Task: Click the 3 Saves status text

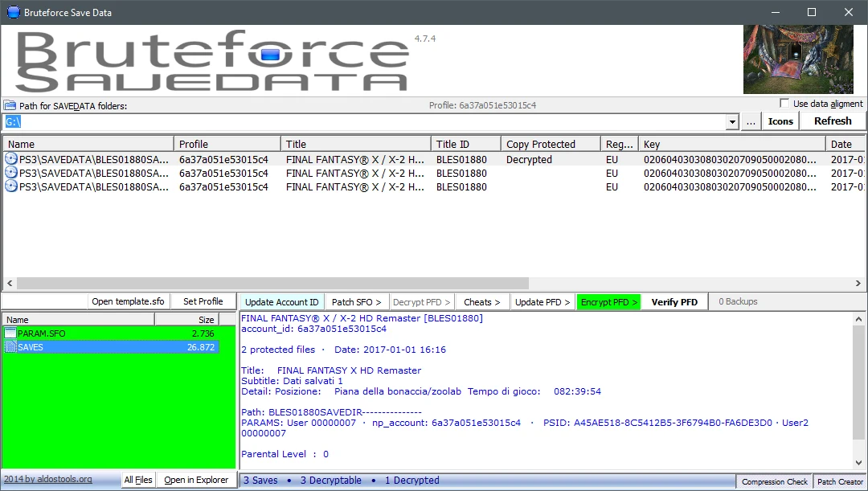Action: [260, 481]
